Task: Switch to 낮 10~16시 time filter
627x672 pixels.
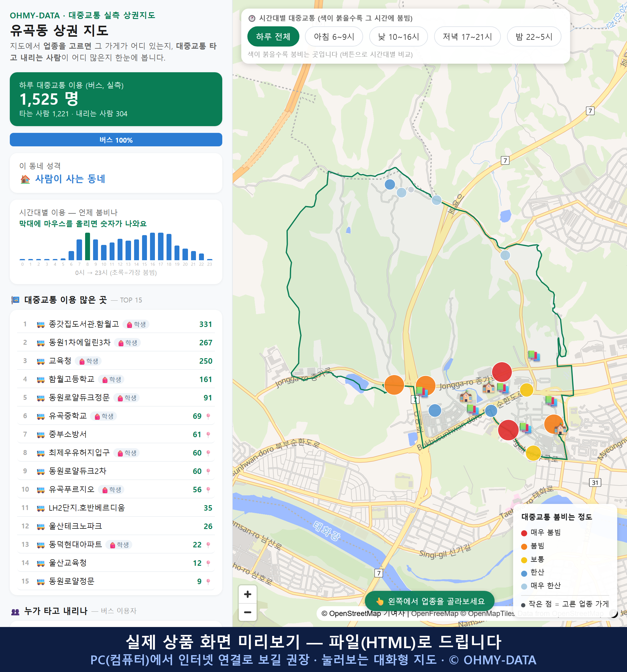Action: click(399, 36)
